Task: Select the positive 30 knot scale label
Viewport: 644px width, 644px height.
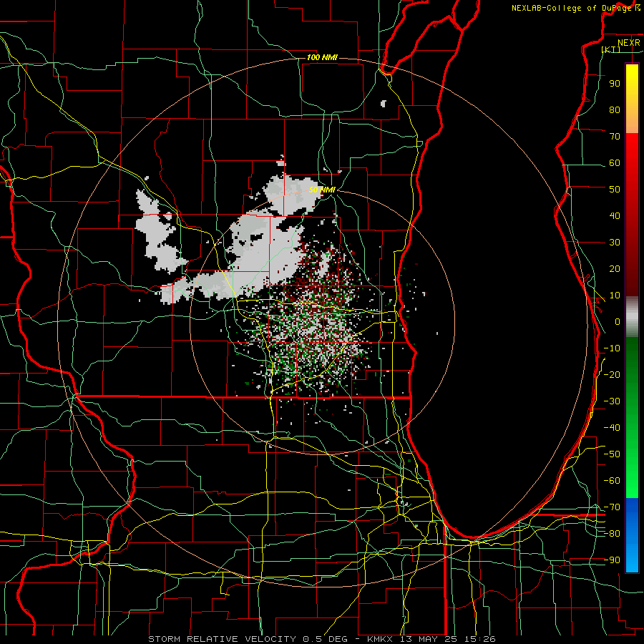Action: (x=615, y=243)
